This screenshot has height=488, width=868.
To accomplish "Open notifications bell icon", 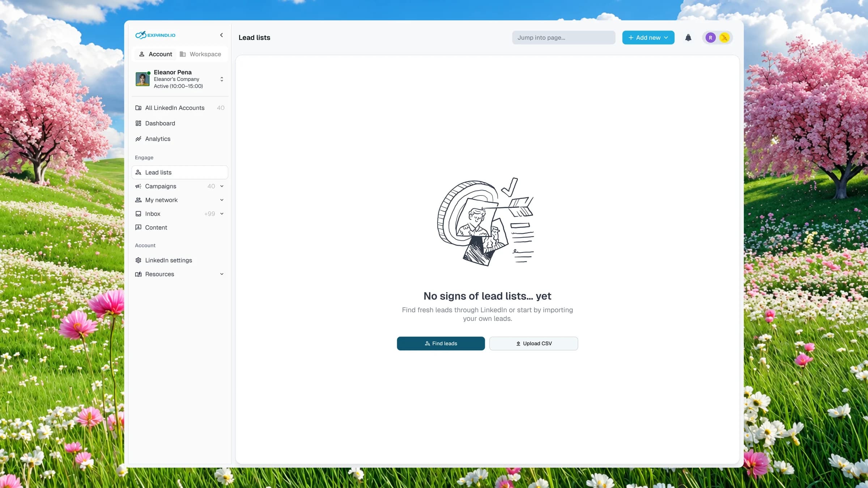I will pyautogui.click(x=688, y=38).
